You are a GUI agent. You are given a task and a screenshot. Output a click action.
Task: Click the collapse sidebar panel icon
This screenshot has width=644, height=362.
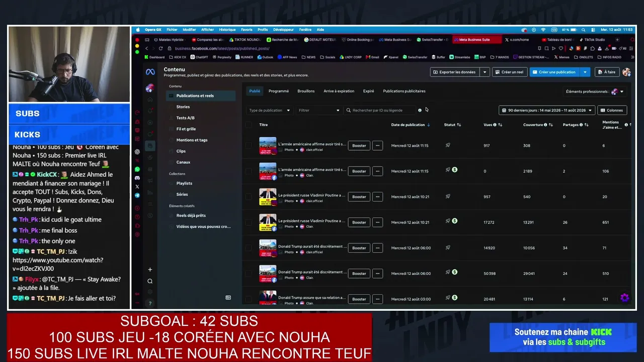228,298
